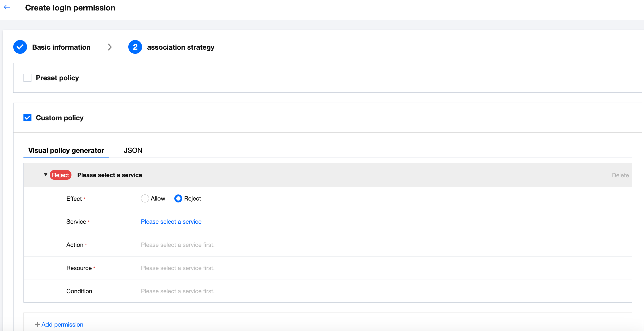Open the Condition dropdown field
644x331 pixels.
point(177,291)
